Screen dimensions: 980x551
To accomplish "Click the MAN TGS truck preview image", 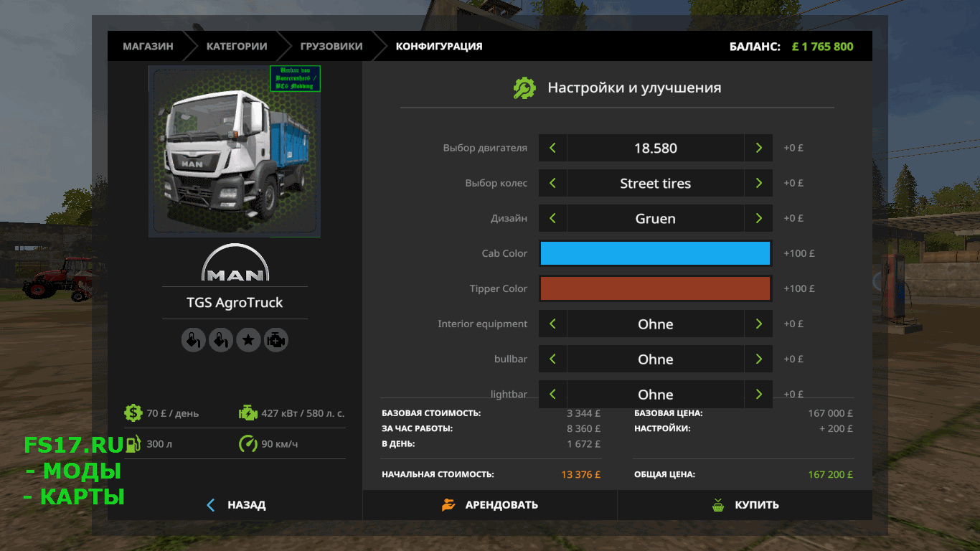I will click(x=235, y=151).
